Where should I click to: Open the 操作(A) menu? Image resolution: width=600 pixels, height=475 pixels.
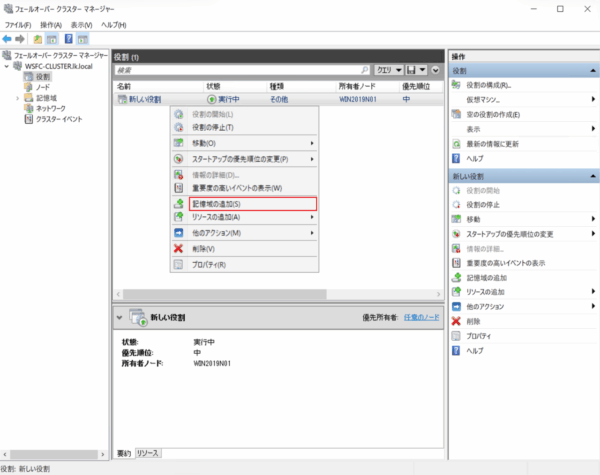point(51,25)
